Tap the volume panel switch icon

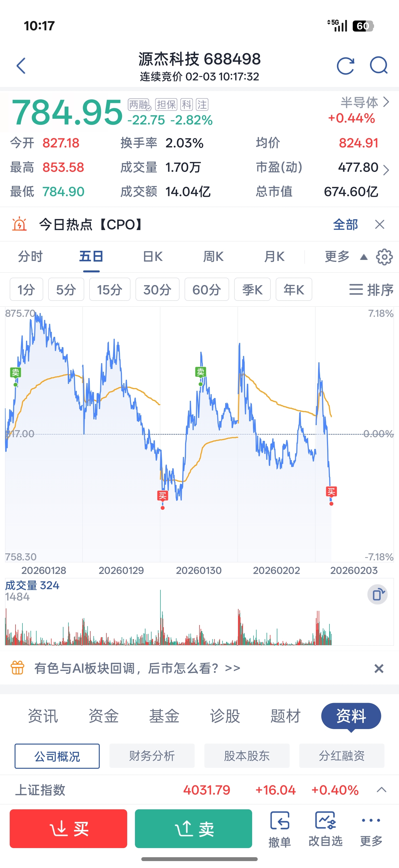pos(377,594)
